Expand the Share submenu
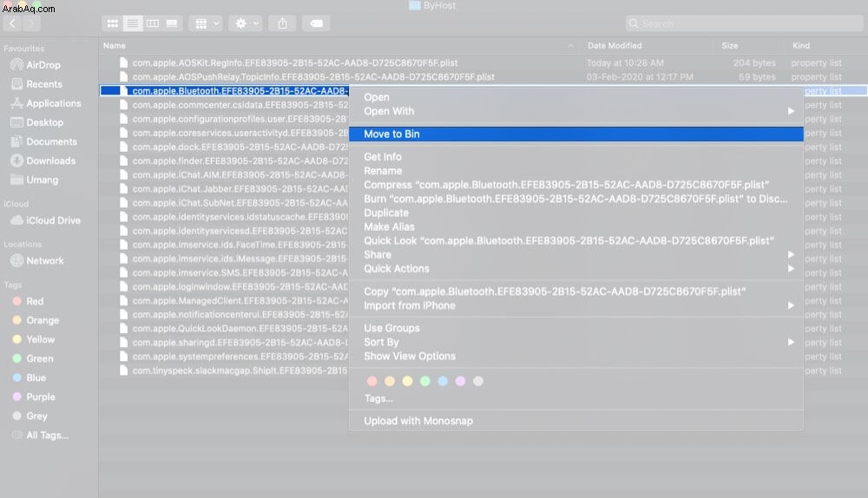The width and height of the screenshot is (868, 498). (x=575, y=254)
